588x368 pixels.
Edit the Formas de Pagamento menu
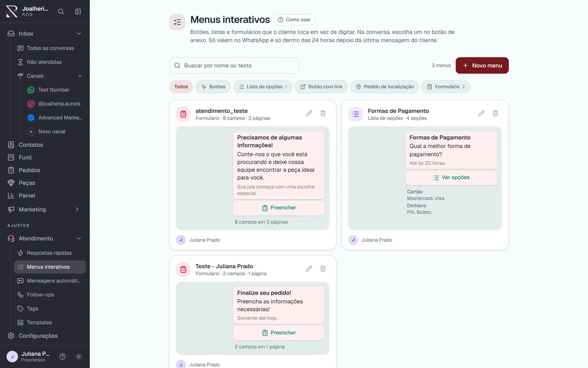(481, 113)
